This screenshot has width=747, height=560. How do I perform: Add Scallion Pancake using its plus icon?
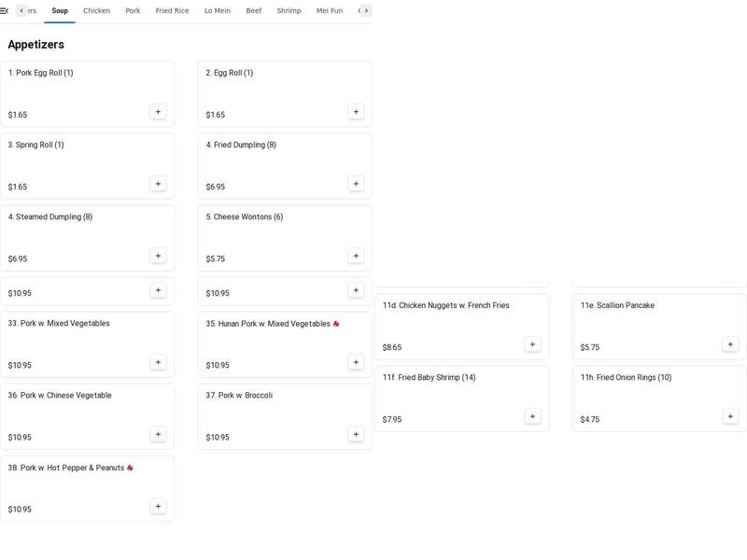coord(729,343)
